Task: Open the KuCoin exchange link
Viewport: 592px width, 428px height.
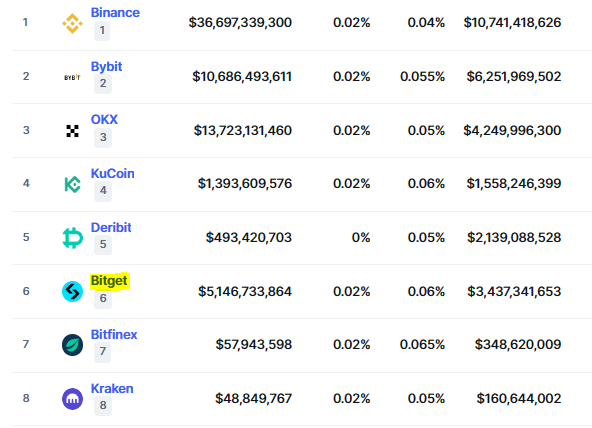Action: point(113,173)
